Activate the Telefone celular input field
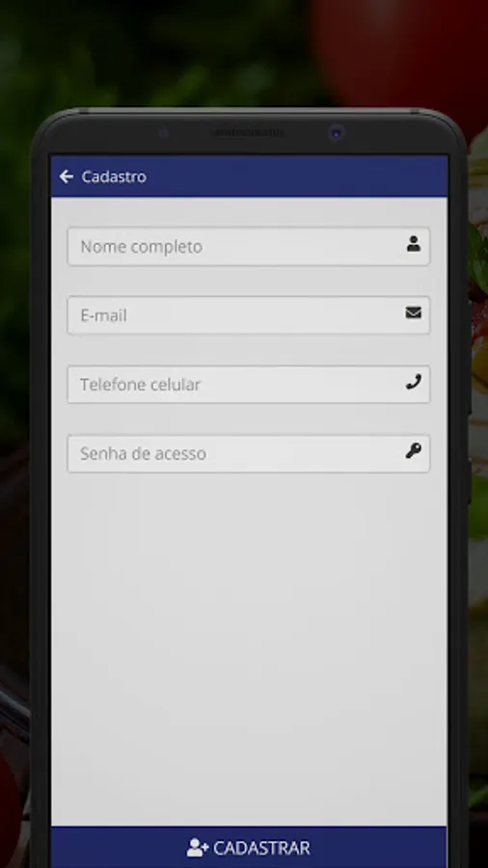Viewport: 488px width, 868px height. coord(249,384)
